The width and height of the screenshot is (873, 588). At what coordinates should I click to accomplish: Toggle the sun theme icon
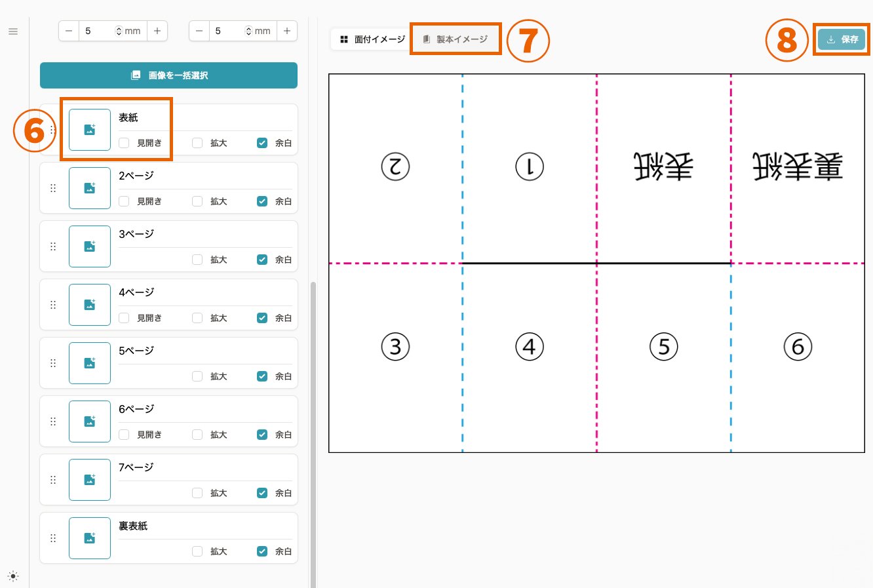[13, 577]
